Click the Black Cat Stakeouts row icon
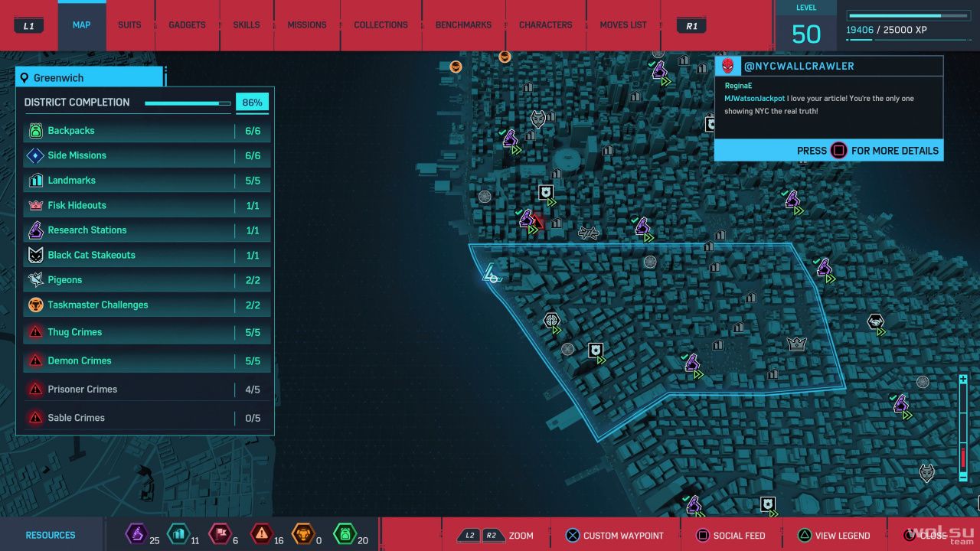 (35, 255)
